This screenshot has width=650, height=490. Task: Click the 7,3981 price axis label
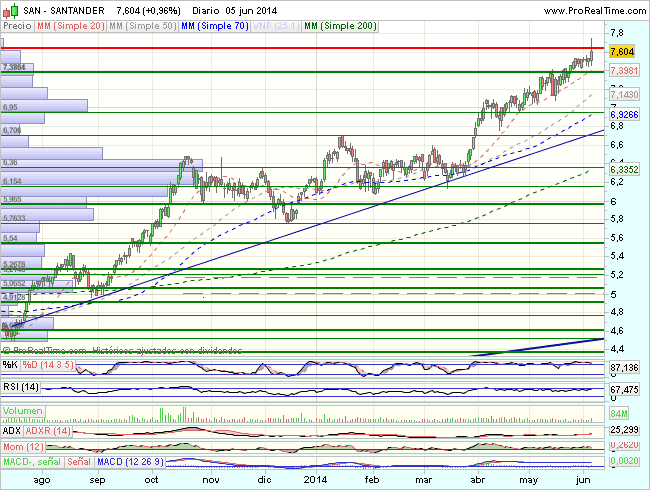click(622, 71)
